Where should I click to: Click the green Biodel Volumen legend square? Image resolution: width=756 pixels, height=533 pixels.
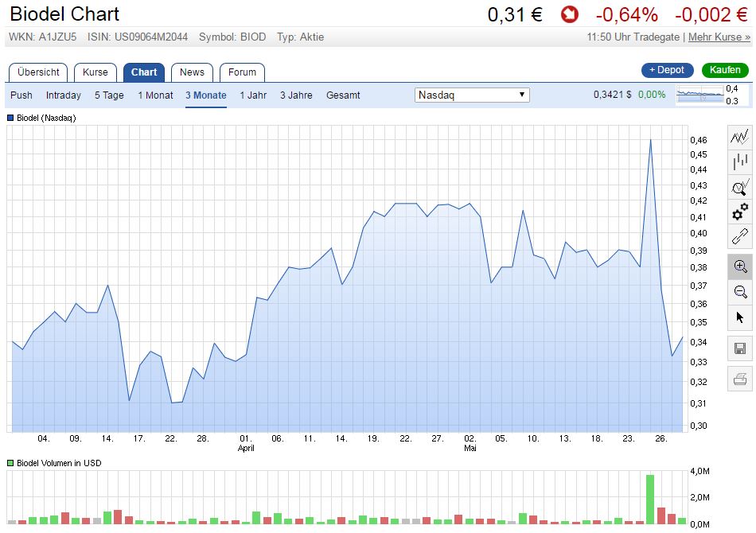(10, 463)
